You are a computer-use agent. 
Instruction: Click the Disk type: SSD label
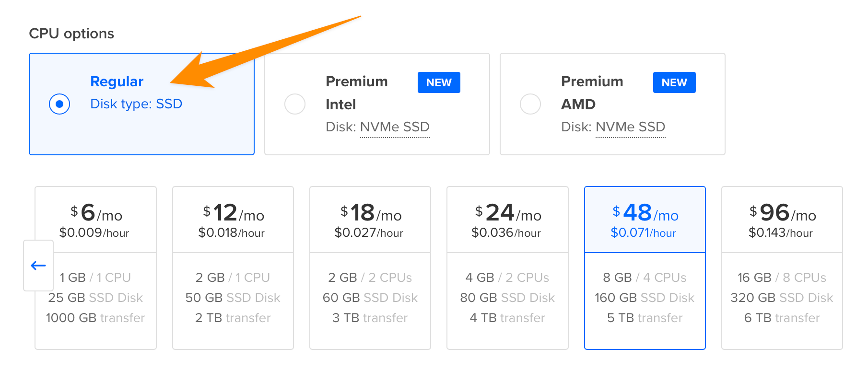(136, 104)
